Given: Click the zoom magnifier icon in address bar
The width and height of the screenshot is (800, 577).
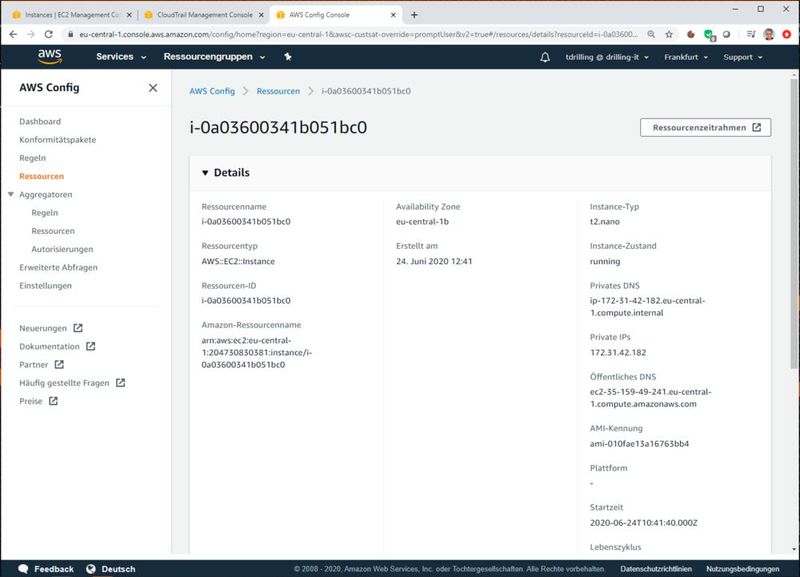Looking at the screenshot, I should [651, 34].
